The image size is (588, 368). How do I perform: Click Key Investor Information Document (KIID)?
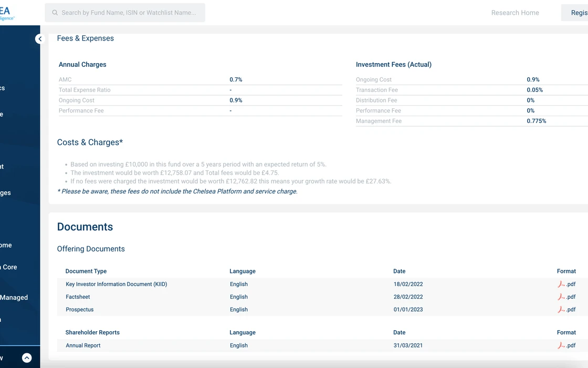pos(116,284)
